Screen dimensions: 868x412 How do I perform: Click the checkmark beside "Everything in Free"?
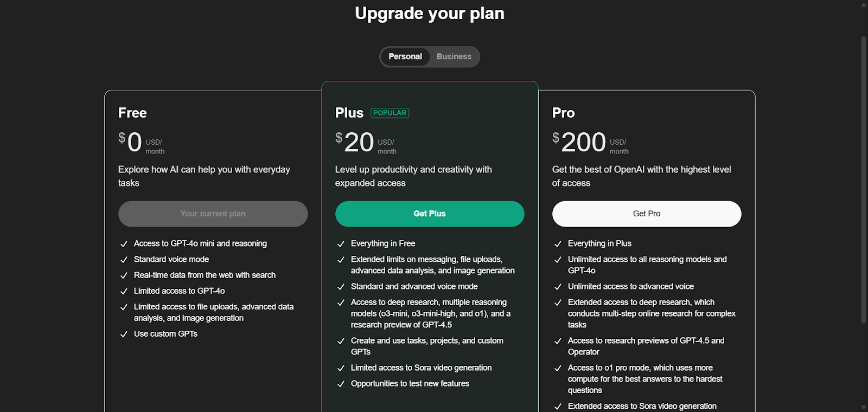[x=341, y=244]
